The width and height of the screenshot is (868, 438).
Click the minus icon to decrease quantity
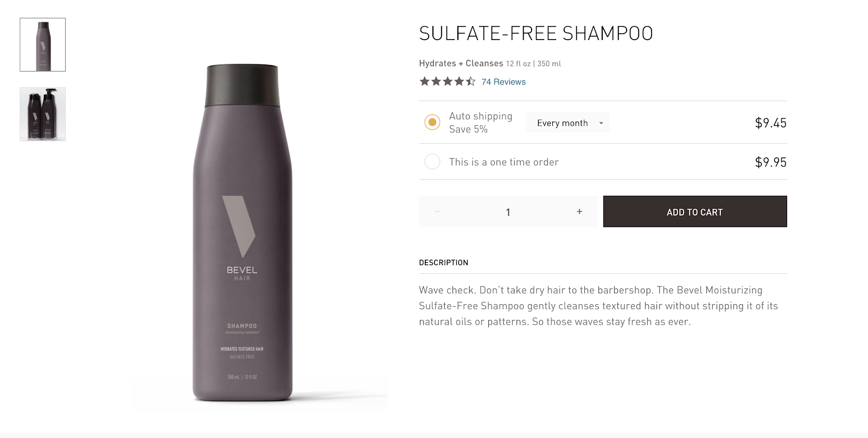tap(437, 211)
